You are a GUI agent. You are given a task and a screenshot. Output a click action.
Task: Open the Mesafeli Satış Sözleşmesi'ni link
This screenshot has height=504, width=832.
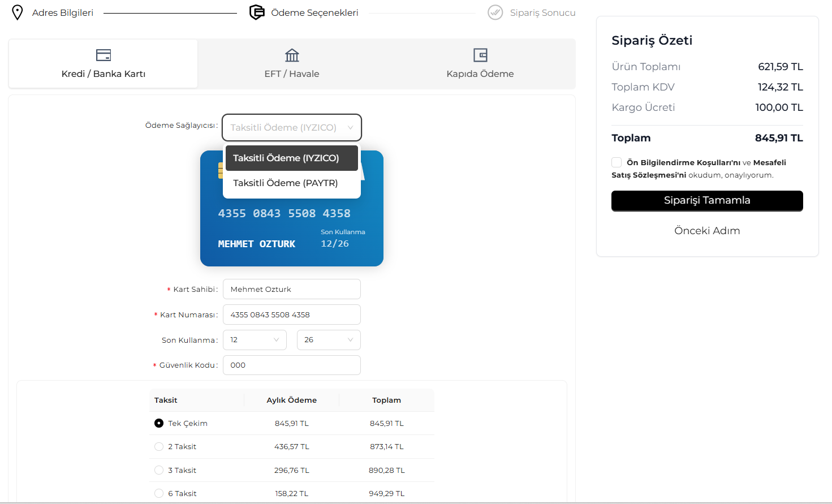click(x=699, y=169)
